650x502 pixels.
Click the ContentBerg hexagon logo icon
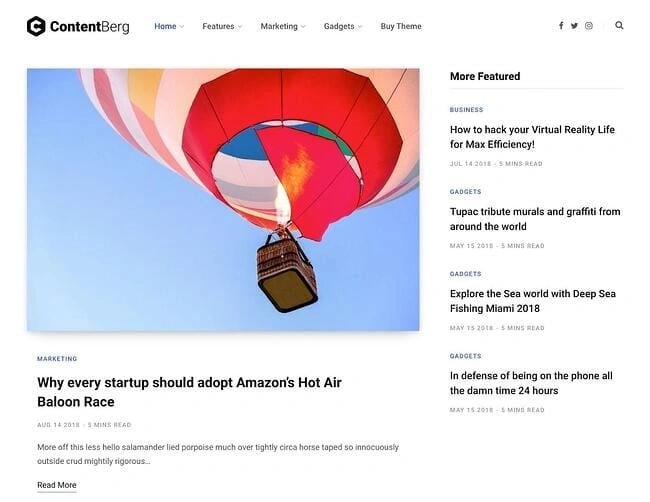(x=36, y=26)
